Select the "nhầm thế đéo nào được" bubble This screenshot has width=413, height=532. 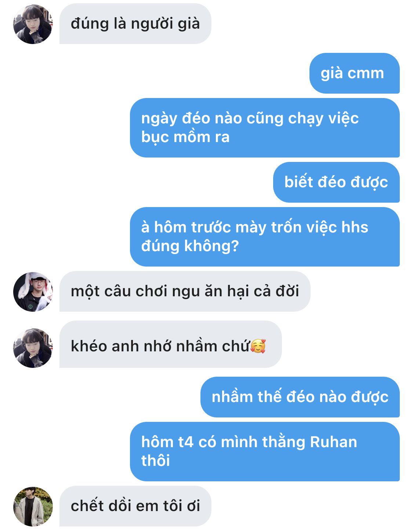pyautogui.click(x=300, y=397)
